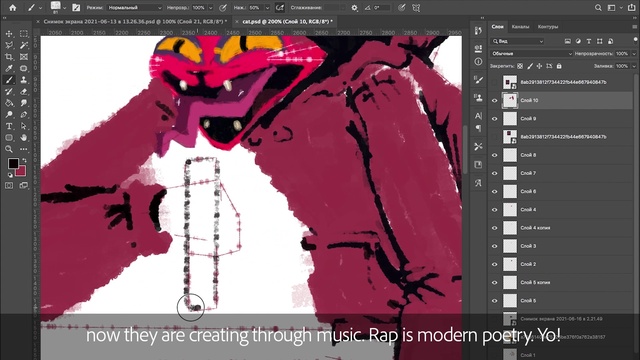Select the Hand tool

pyautogui.click(x=24, y=138)
